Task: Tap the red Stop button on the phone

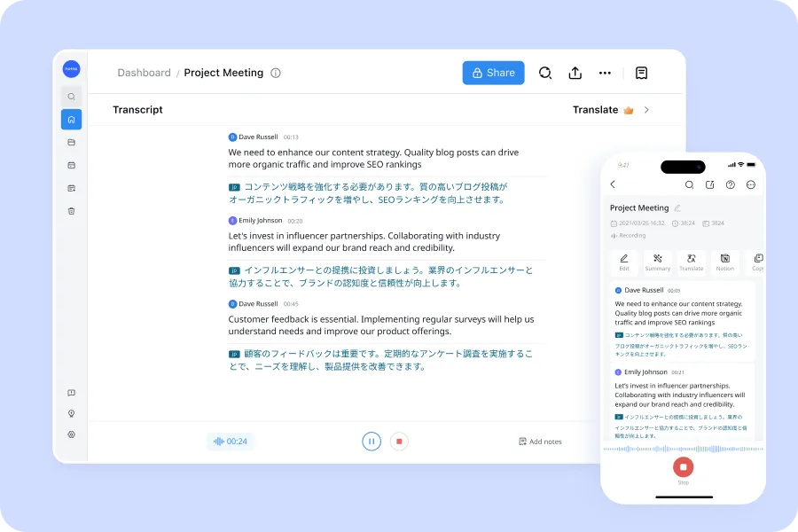Action: tap(683, 467)
